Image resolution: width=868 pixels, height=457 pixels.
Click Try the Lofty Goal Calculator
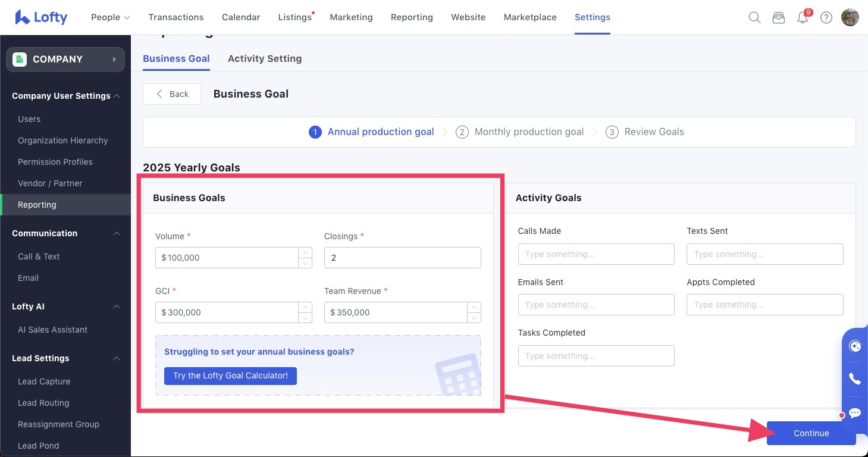230,375
